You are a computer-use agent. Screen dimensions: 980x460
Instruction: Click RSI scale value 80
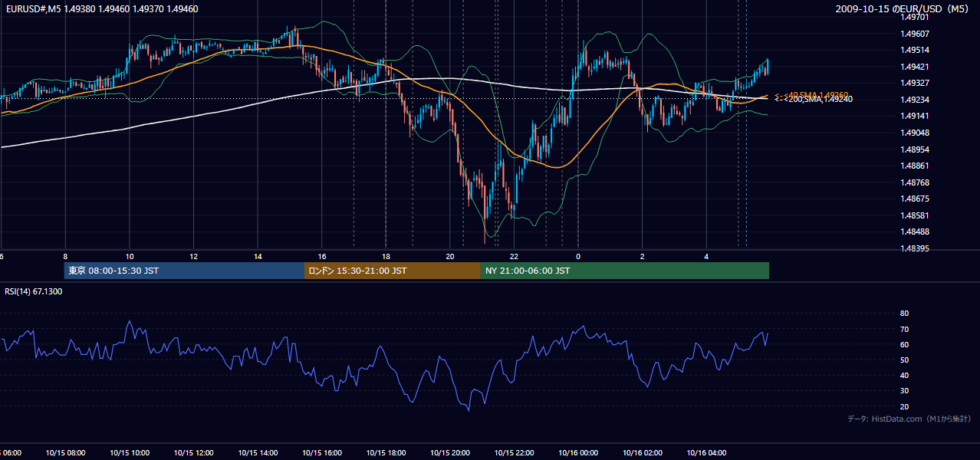904,314
